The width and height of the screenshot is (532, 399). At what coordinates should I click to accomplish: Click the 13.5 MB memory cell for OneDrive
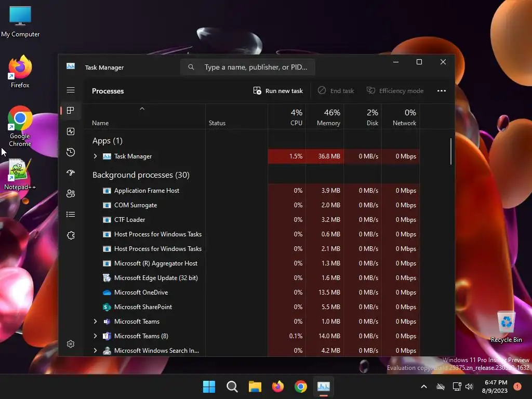point(325,292)
